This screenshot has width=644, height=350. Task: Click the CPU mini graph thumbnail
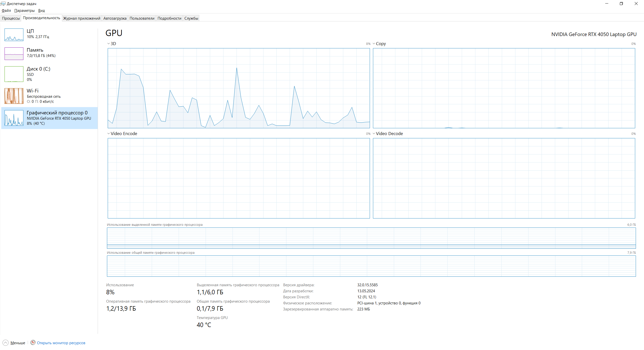pos(14,35)
